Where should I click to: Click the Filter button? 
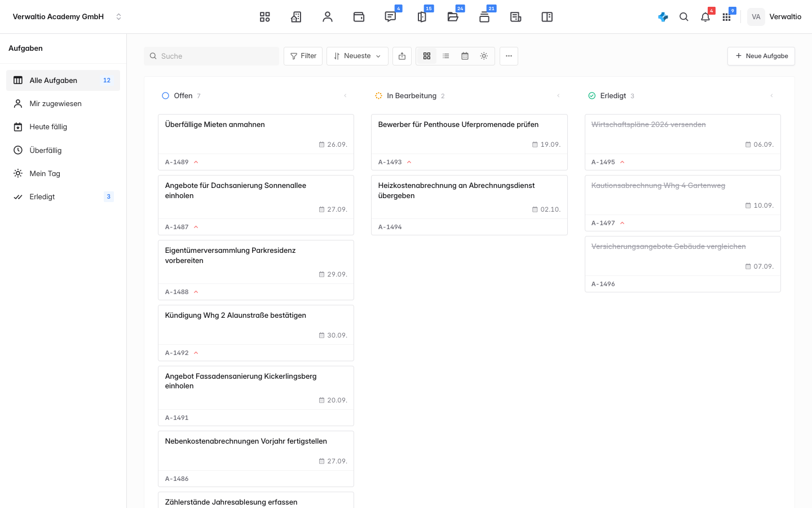[x=303, y=56]
